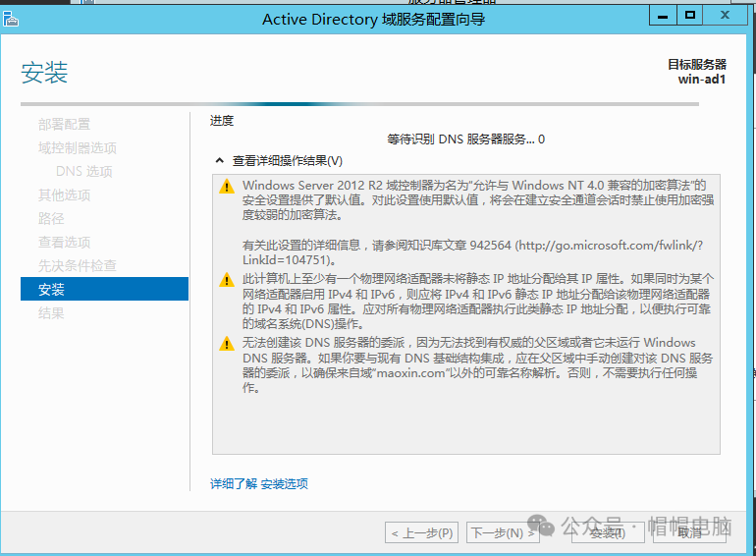Close the configuration wizard window
Screen dimensions: 756x556
(725, 16)
